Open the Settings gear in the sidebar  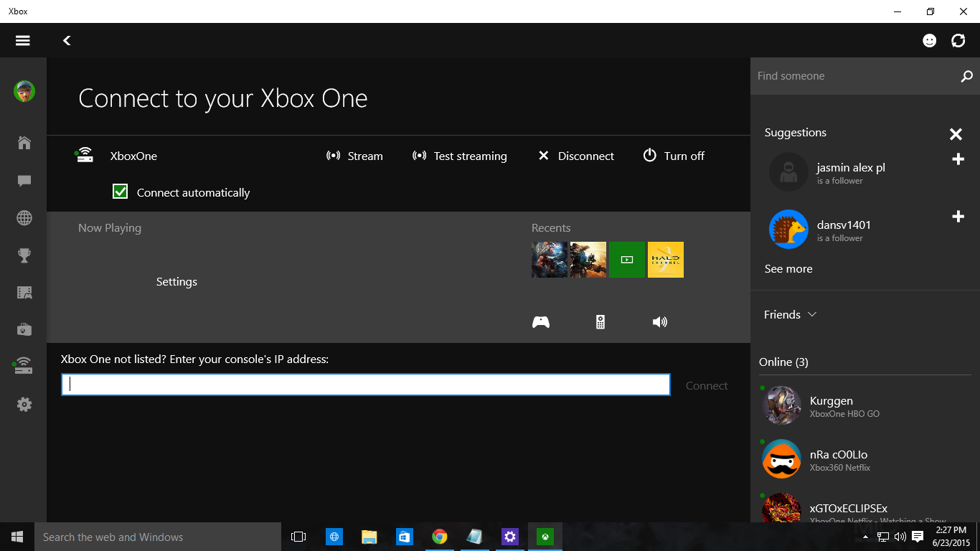[x=24, y=405]
